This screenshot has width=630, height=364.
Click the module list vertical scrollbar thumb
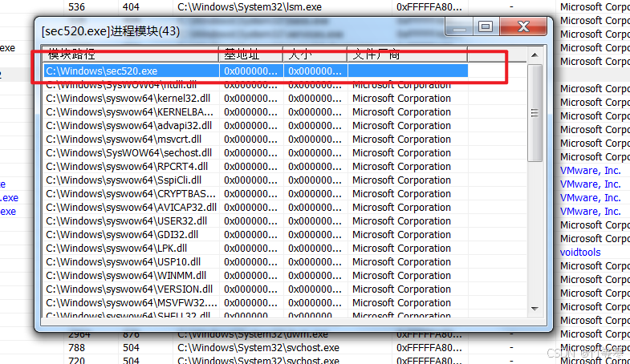(535, 112)
